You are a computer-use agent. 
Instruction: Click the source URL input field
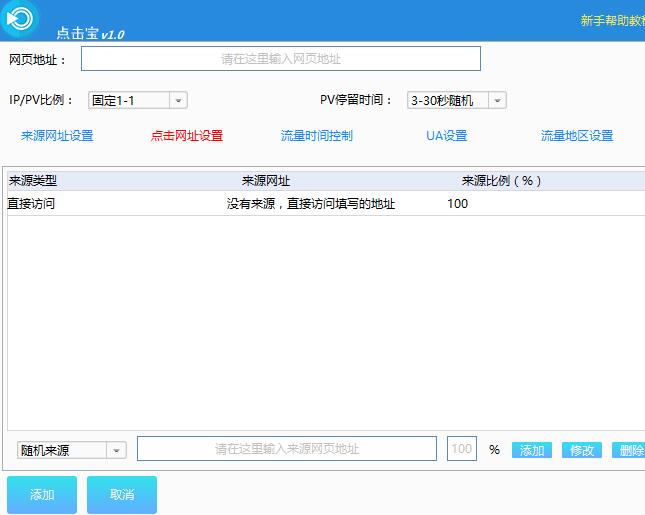pos(286,449)
